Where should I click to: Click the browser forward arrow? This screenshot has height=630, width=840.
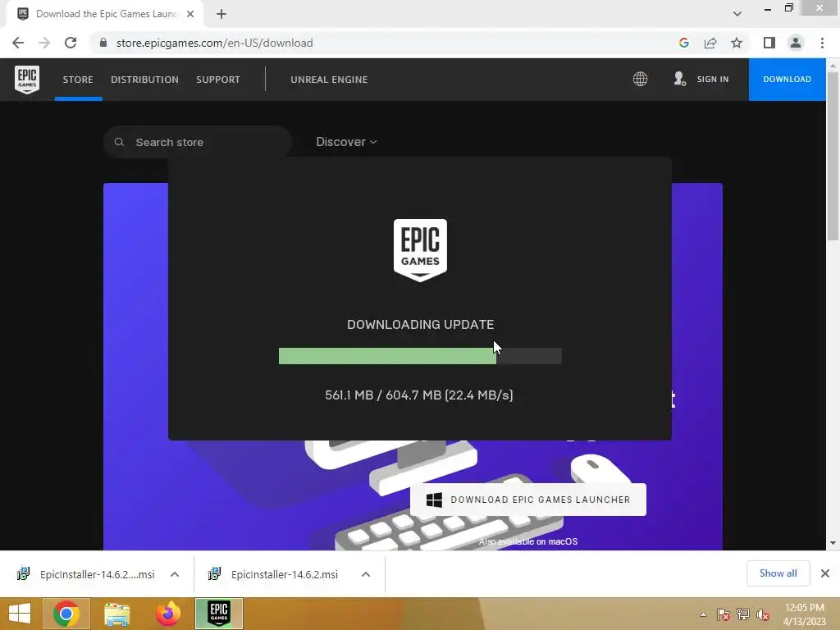(x=44, y=43)
